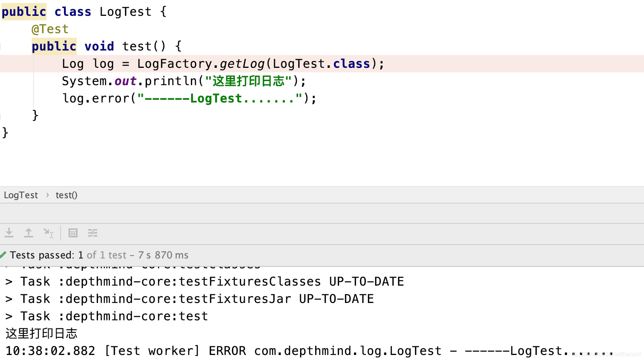
Task: Click the getLog method call
Action: coord(242,64)
